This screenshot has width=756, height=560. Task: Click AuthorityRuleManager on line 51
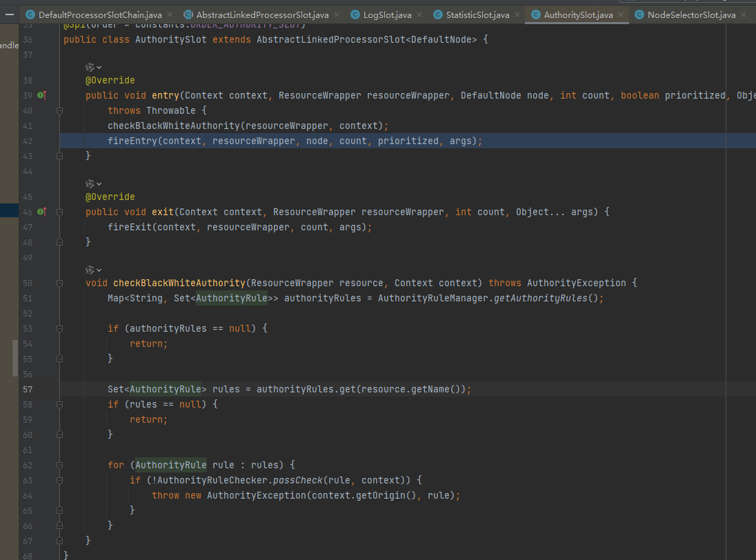click(433, 299)
